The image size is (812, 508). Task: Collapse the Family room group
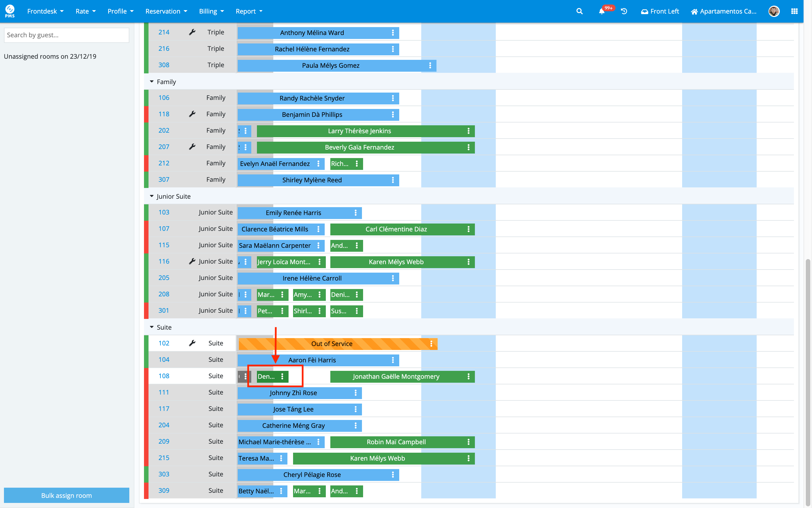point(152,82)
